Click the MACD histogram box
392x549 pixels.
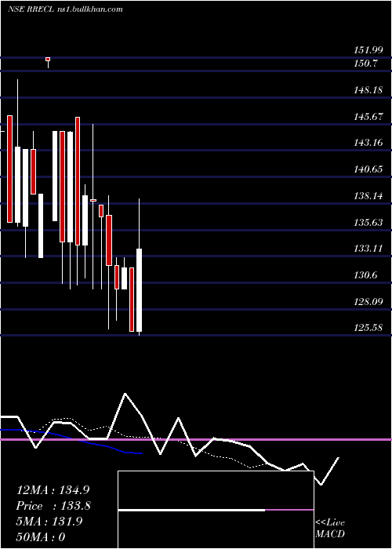pos(216,510)
